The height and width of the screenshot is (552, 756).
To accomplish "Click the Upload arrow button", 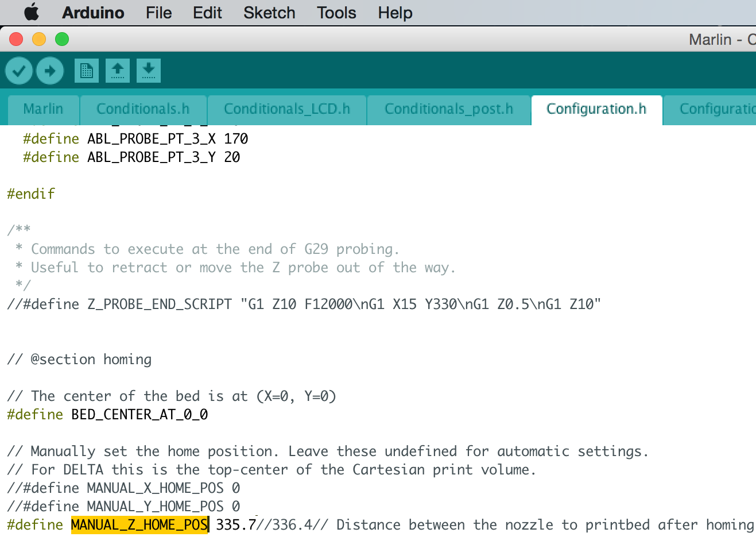I will pos(50,71).
